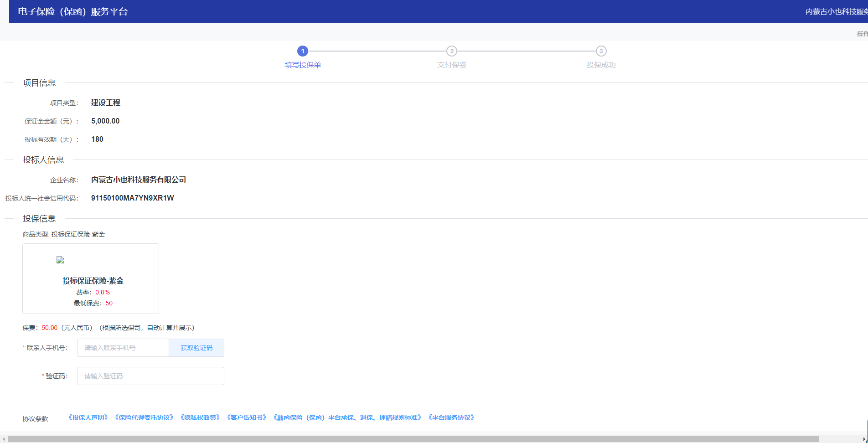Click the 电子保险（保函）服务平台 header title
This screenshot has width=868, height=443.
[73, 11]
